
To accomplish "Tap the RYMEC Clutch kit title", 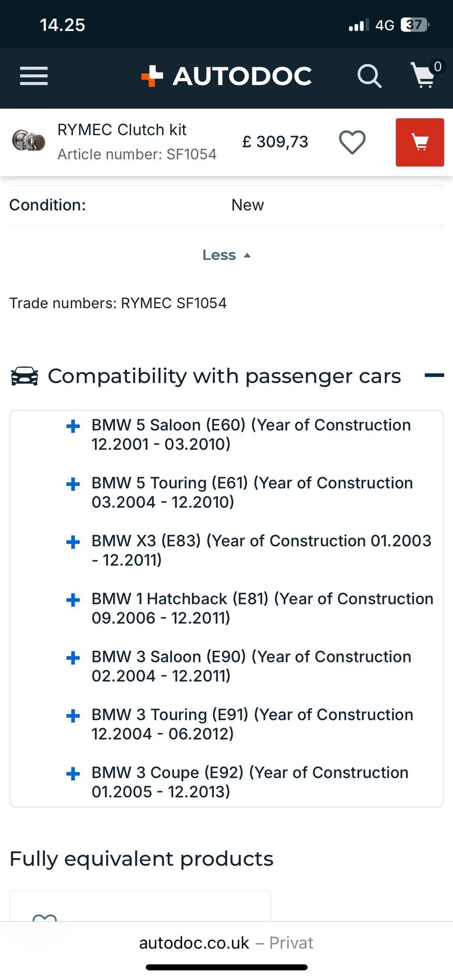I will pos(122,130).
